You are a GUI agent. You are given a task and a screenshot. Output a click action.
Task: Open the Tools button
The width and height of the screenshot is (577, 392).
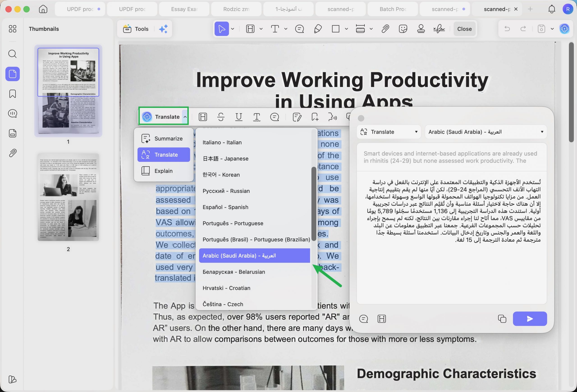(136, 29)
